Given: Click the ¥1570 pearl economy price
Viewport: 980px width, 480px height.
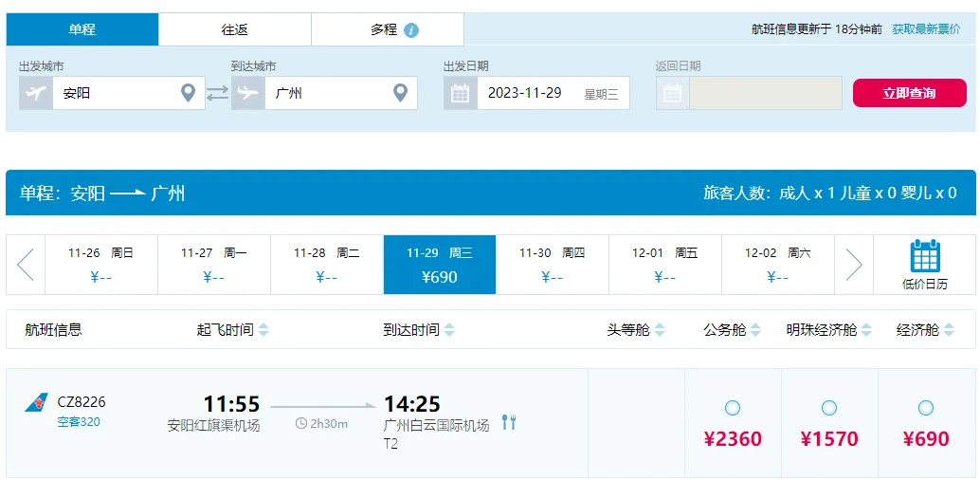Looking at the screenshot, I should 829,438.
